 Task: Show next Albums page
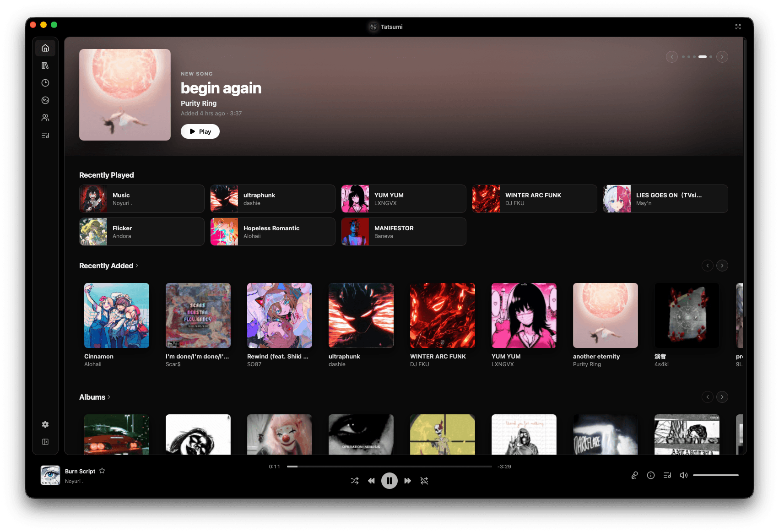pyautogui.click(x=722, y=397)
